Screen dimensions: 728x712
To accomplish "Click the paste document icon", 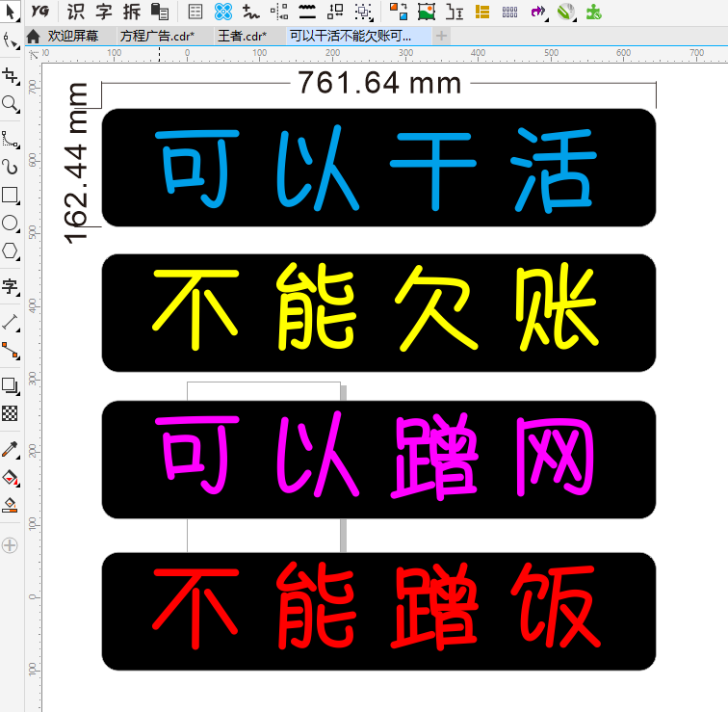I will click(160, 12).
